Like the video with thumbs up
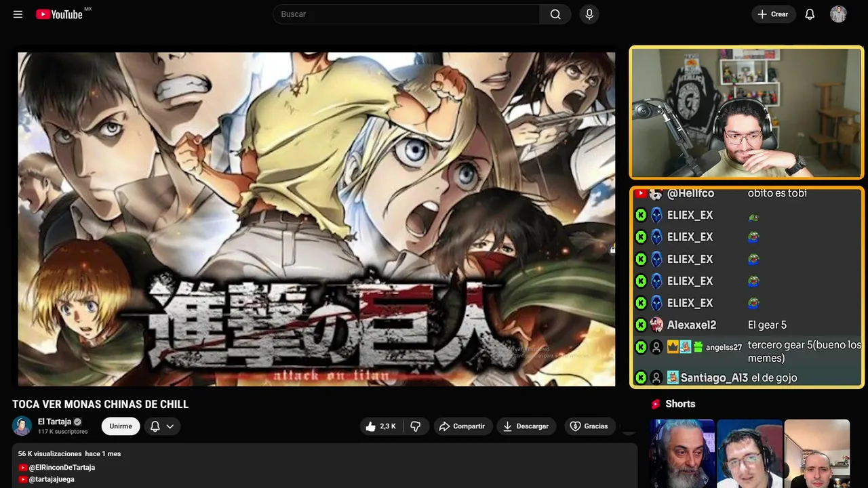This screenshot has height=488, width=868. click(x=380, y=426)
